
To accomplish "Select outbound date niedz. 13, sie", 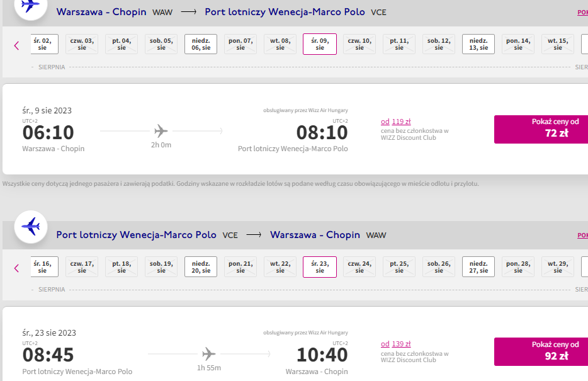I will click(478, 44).
